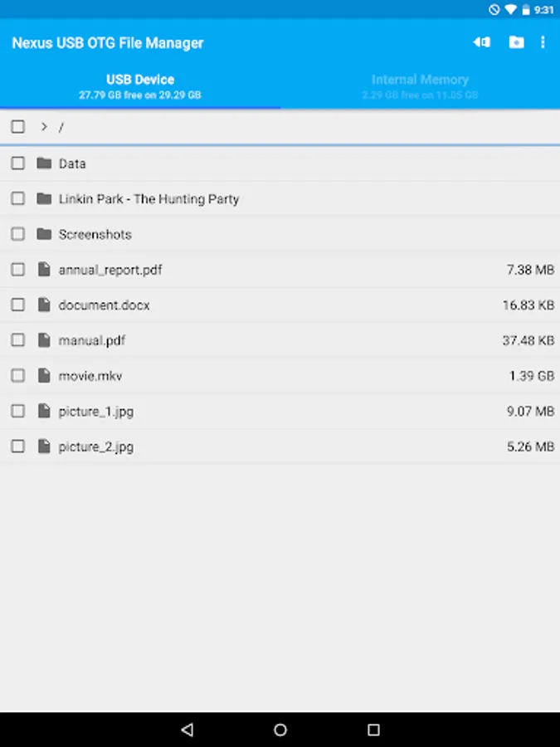Viewport: 560px width, 747px height.
Task: Click the Screenshots folder icon
Action: pyautogui.click(x=44, y=234)
